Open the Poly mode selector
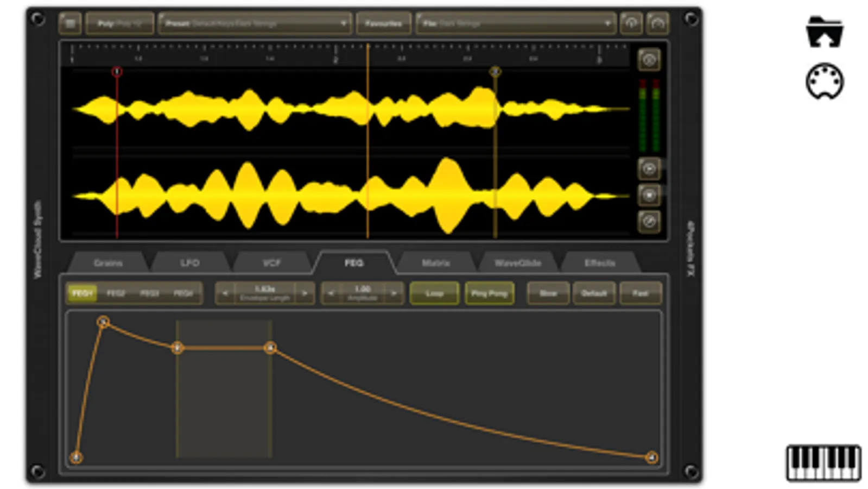The height and width of the screenshot is (489, 868). click(x=119, y=23)
